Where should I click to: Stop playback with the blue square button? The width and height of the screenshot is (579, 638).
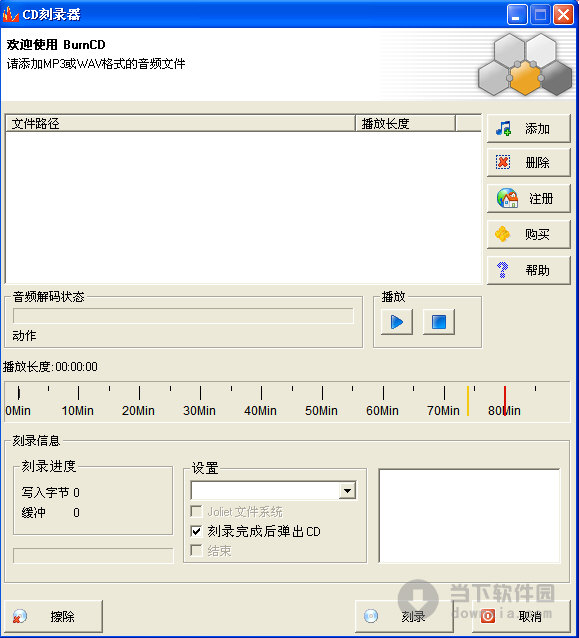[439, 322]
